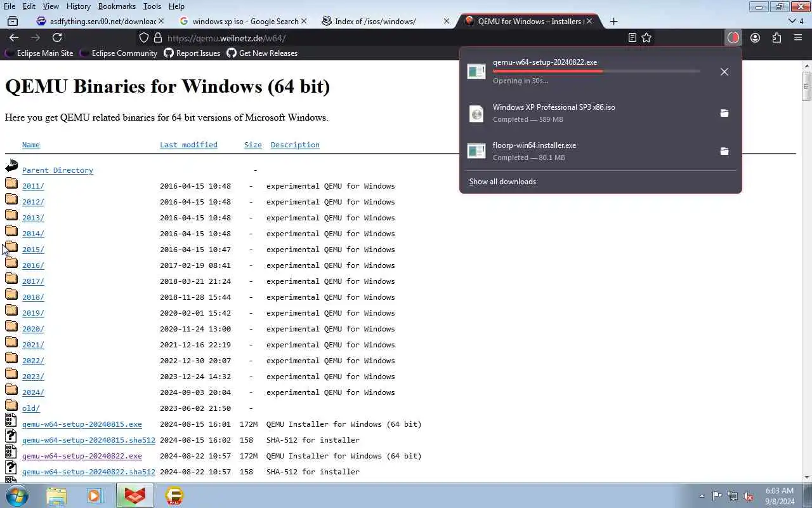Click the folder icon beside 2019/
Viewport: 812px width, 508px height.
11,310
